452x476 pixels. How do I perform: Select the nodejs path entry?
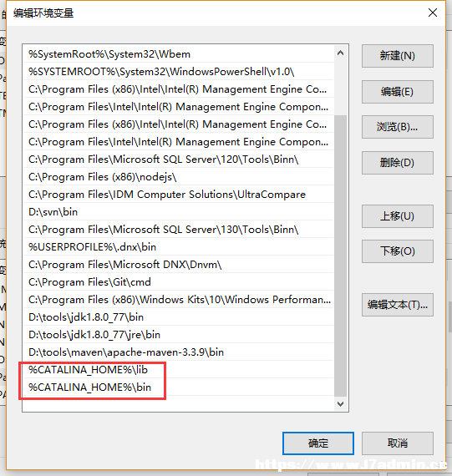(178, 177)
